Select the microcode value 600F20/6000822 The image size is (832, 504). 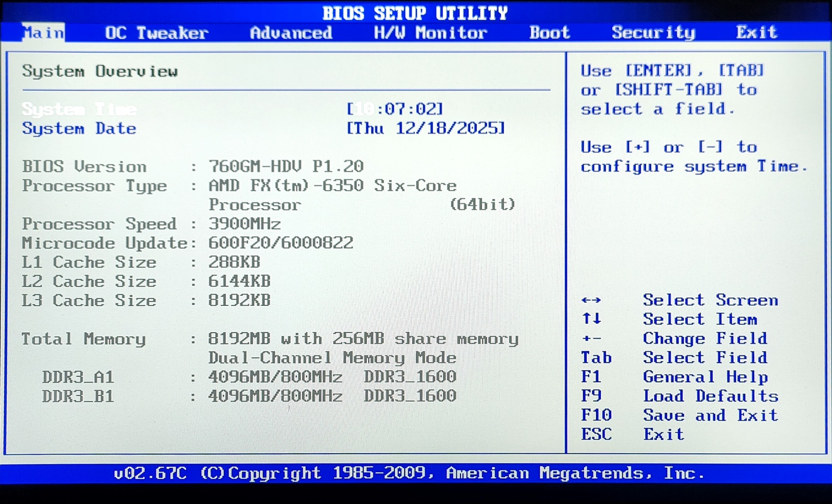coord(281,243)
